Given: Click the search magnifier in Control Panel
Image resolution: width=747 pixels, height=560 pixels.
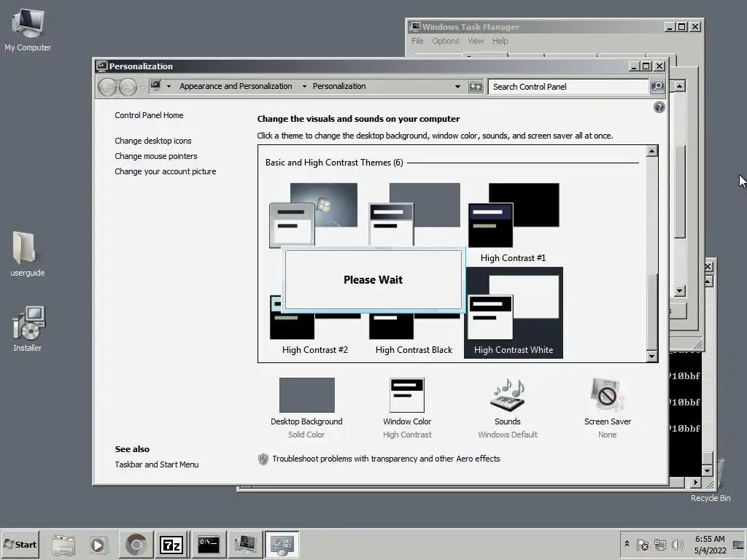Looking at the screenshot, I should (x=657, y=87).
